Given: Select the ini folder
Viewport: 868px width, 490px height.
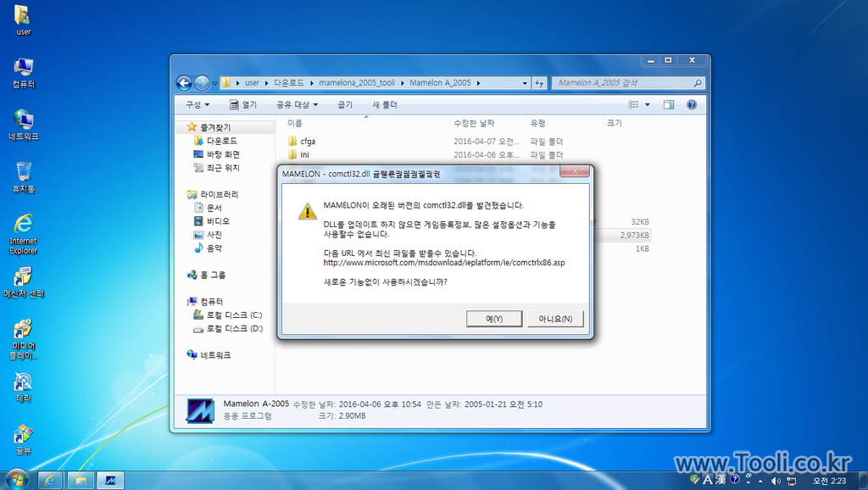Looking at the screenshot, I should click(299, 155).
